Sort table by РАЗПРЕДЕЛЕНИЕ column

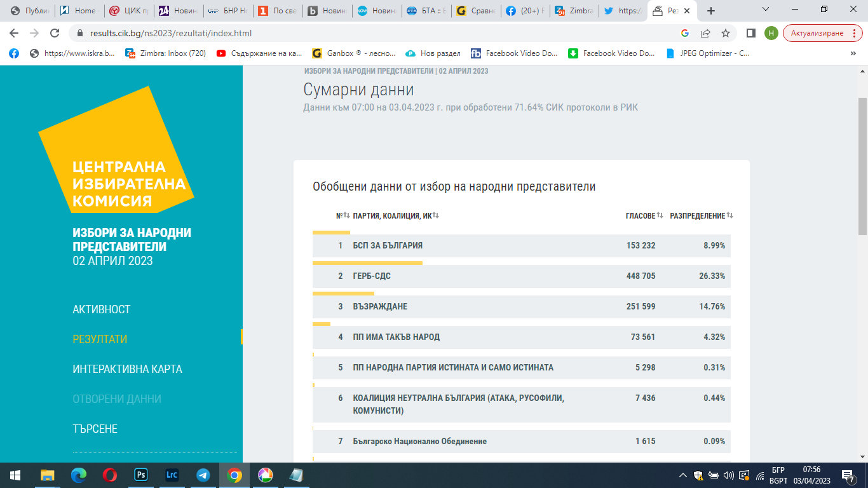[x=702, y=216]
